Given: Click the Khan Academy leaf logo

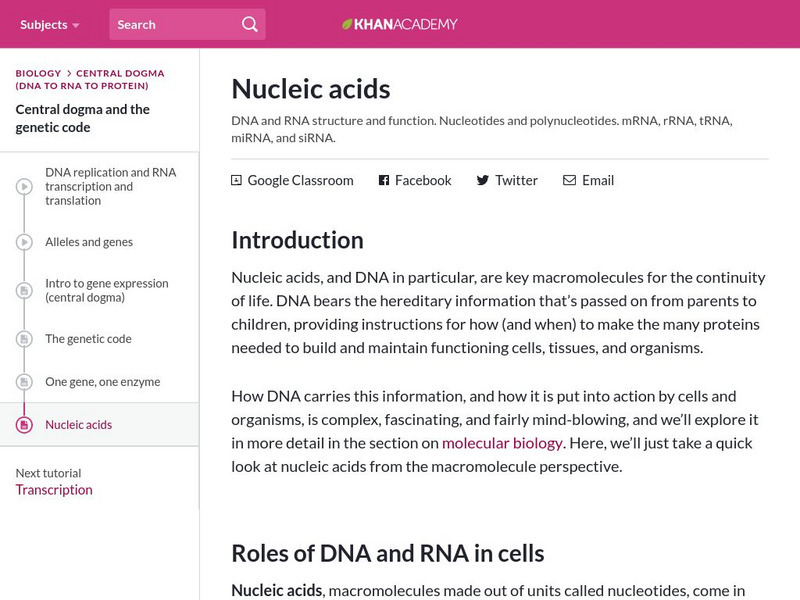Looking at the screenshot, I should [x=348, y=24].
